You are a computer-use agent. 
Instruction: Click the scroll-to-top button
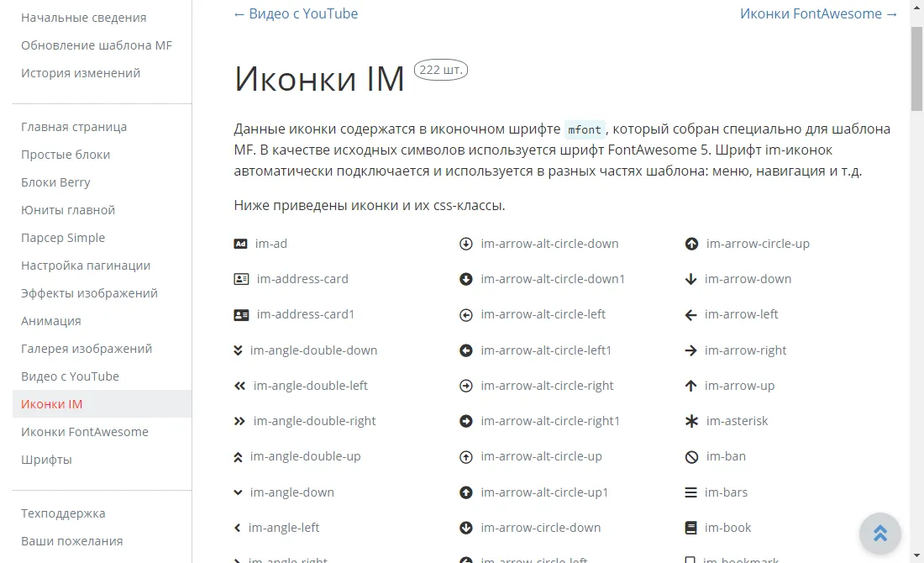click(x=879, y=533)
